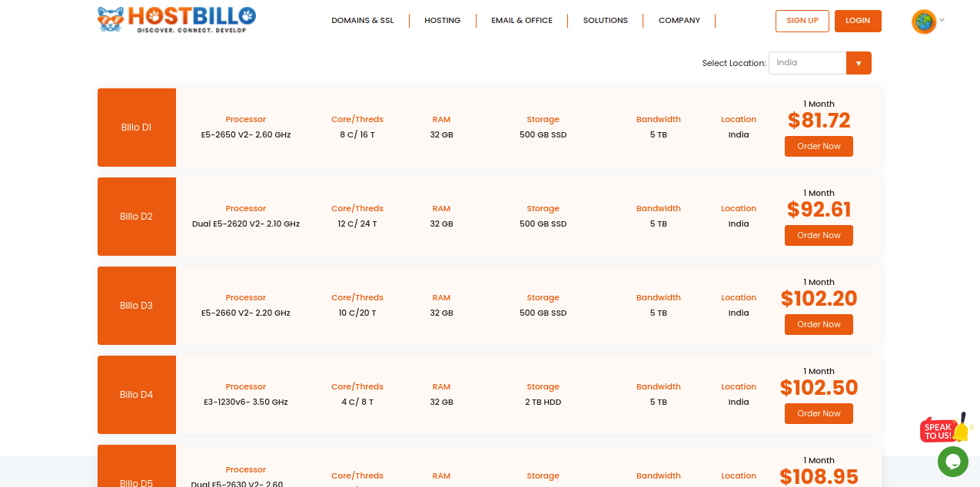
Task: Select the Billo D4 plan label
Action: tap(136, 395)
